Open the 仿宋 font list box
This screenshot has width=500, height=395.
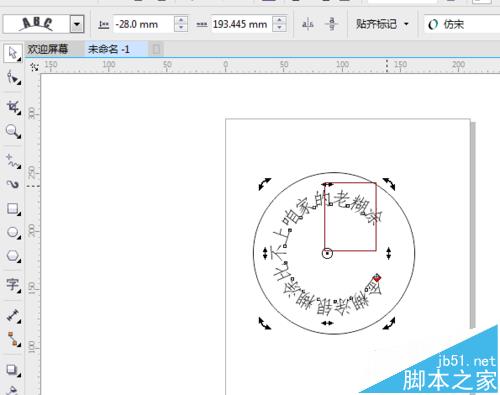pos(462,24)
